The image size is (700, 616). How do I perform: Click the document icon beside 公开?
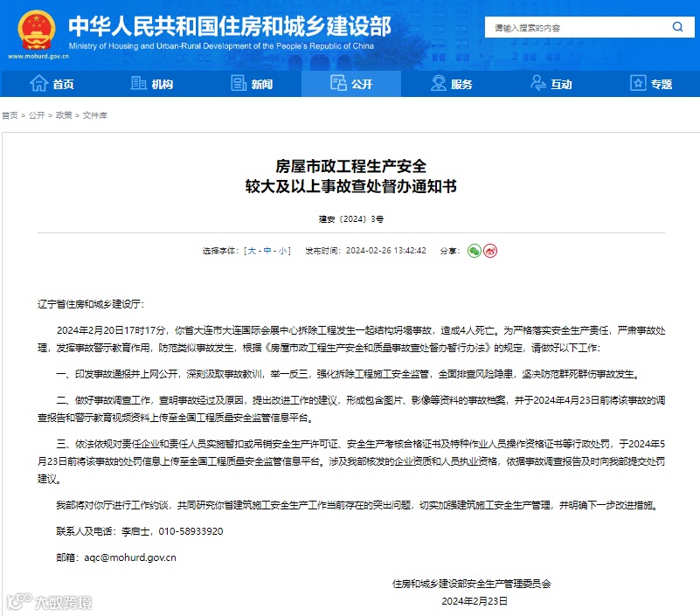(338, 83)
